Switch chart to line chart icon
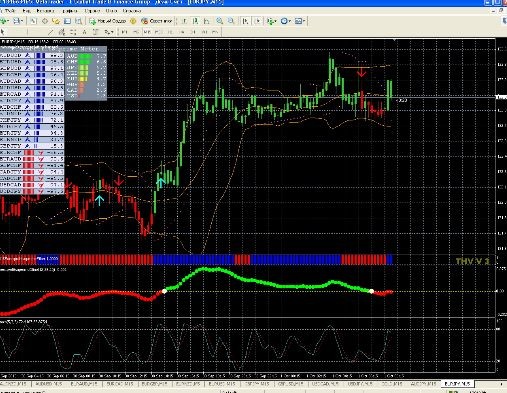507x393 pixels. (x=207, y=21)
